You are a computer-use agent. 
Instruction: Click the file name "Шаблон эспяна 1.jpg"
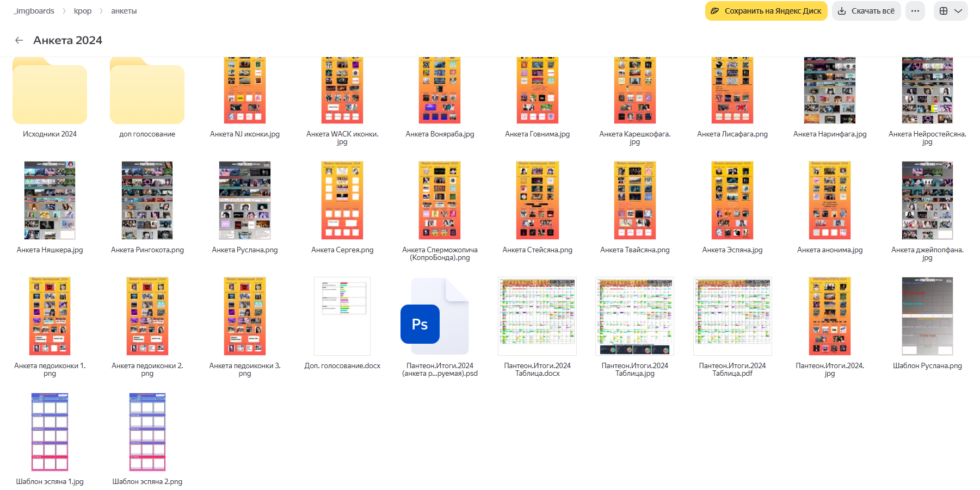coord(50,482)
